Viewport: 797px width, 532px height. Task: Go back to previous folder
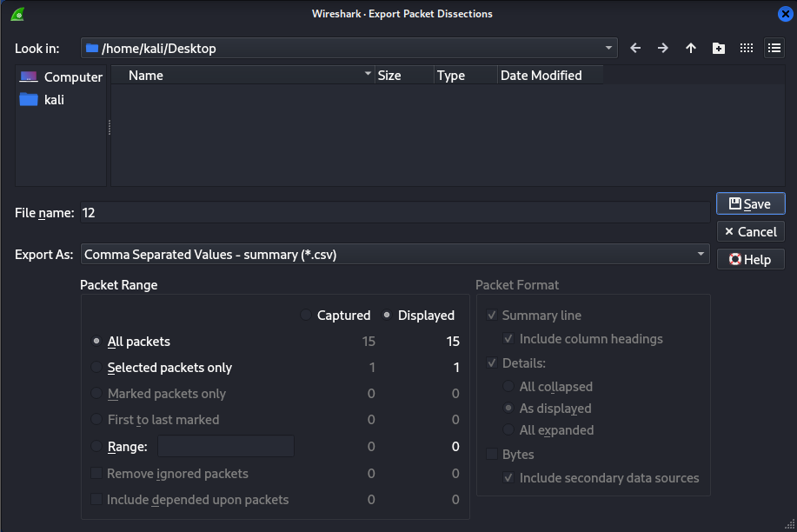(x=635, y=49)
